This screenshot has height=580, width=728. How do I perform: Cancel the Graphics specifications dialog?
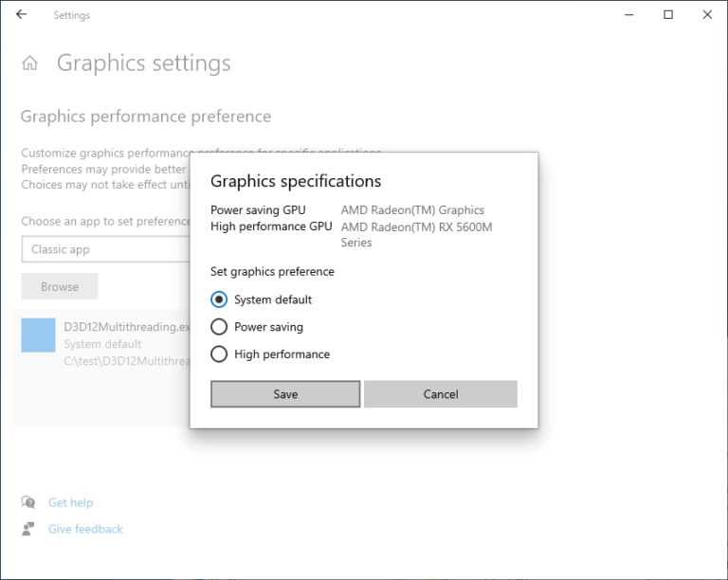tap(441, 394)
